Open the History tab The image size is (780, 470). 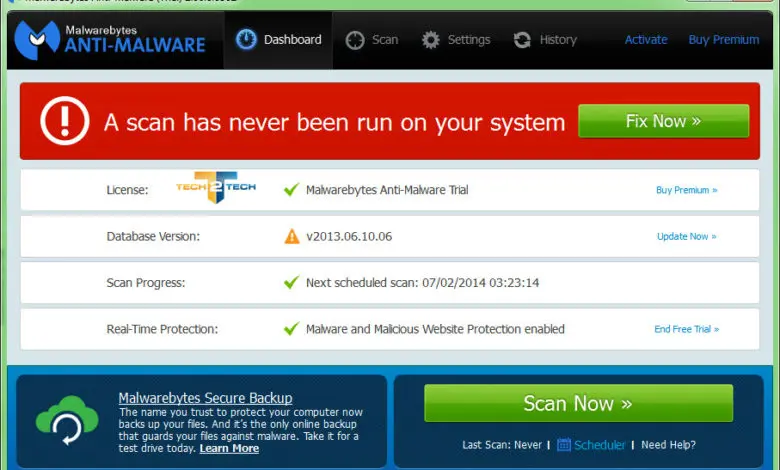click(545, 40)
